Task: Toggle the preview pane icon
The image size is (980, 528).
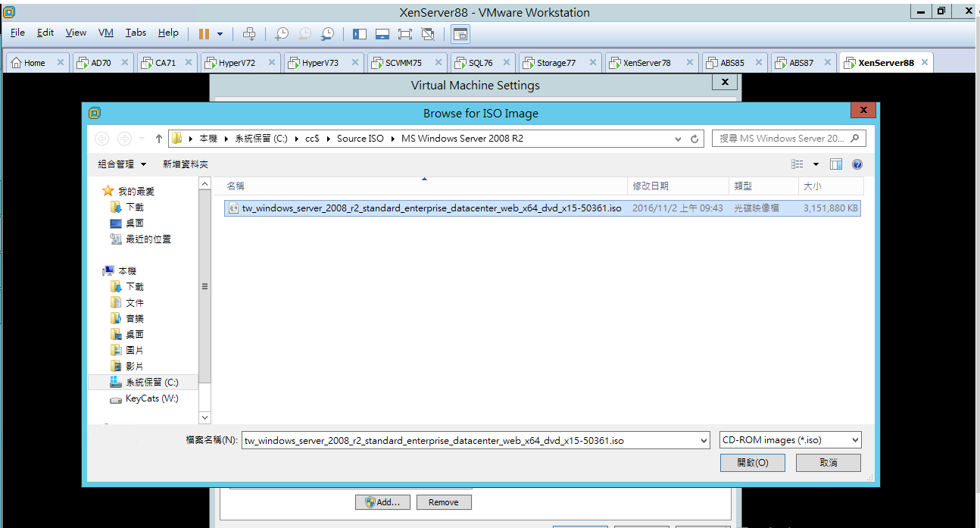Action: click(836, 164)
